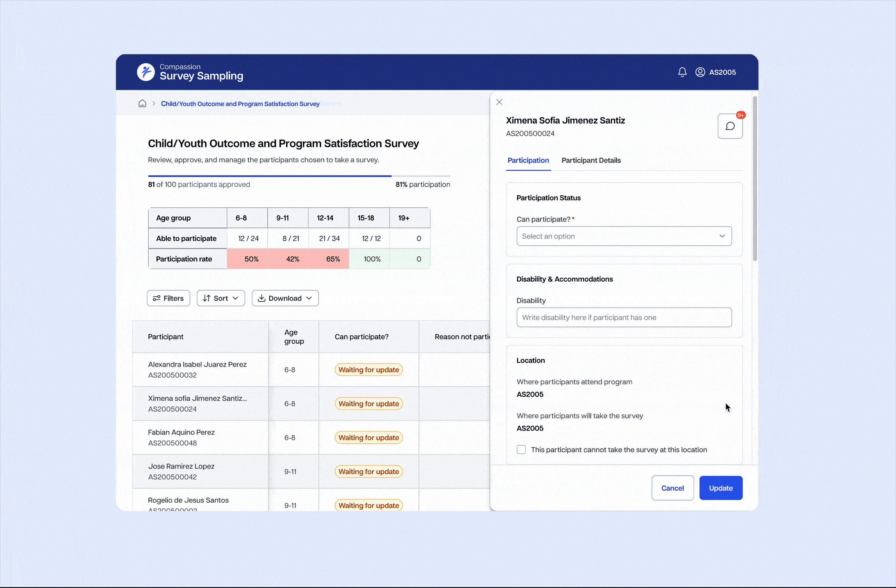896x588 pixels.
Task: Open the comments chat bubble icon
Action: tap(730, 126)
